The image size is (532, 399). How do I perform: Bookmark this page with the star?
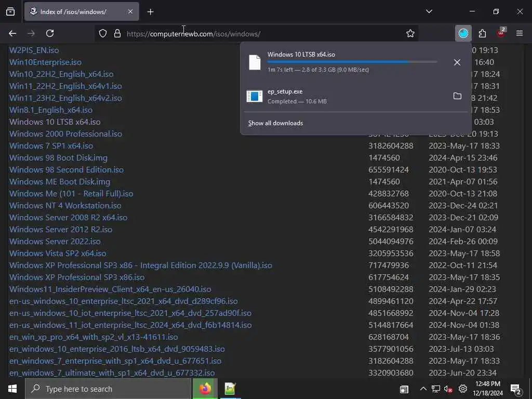pyautogui.click(x=410, y=33)
